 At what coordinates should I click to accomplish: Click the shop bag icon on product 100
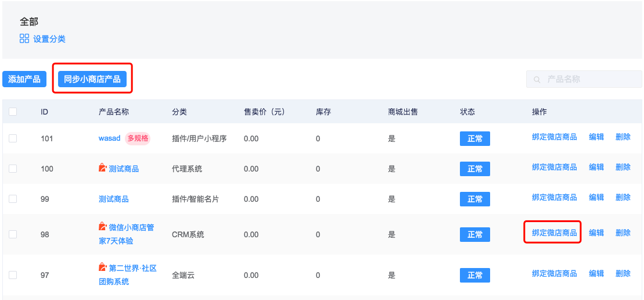[103, 167]
